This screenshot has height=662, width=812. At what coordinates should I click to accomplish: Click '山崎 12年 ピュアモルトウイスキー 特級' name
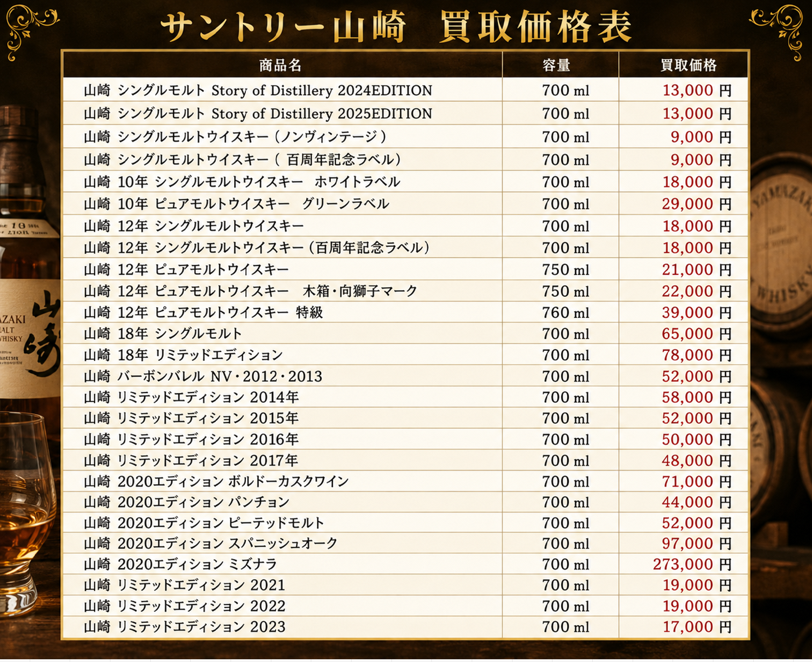[x=204, y=313]
